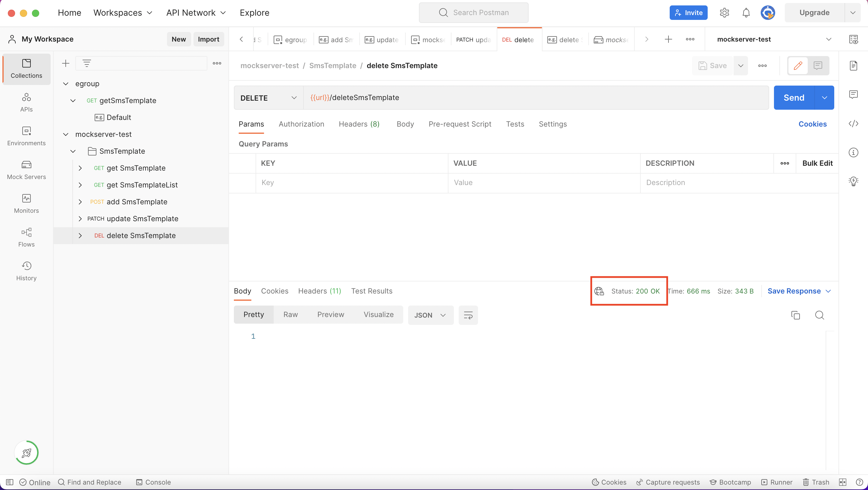Switch to the Pre-request Script tab

(460, 124)
